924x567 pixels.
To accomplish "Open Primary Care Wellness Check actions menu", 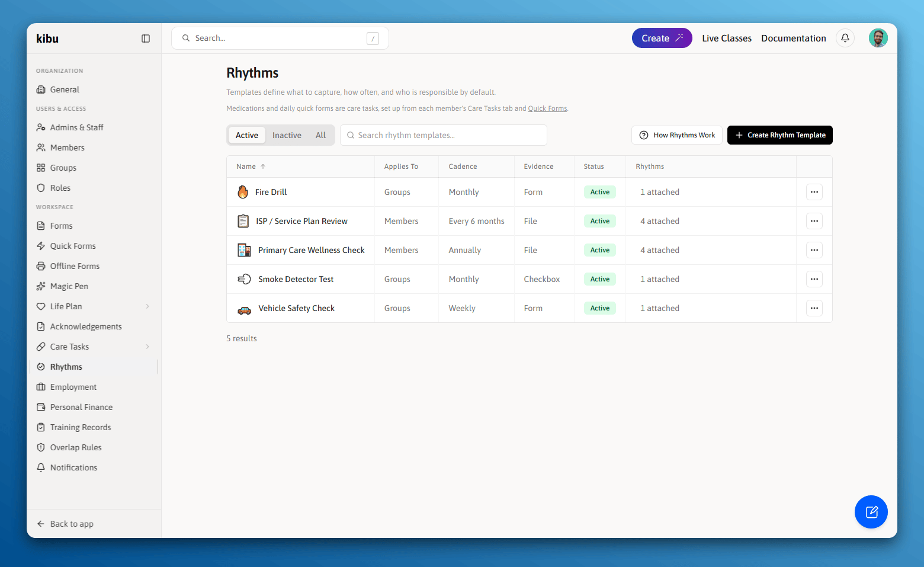I will (814, 250).
